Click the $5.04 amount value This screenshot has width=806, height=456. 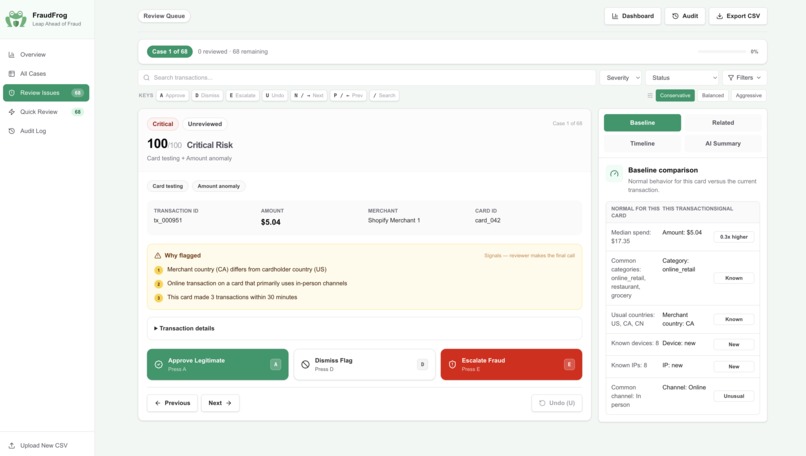[x=270, y=222]
